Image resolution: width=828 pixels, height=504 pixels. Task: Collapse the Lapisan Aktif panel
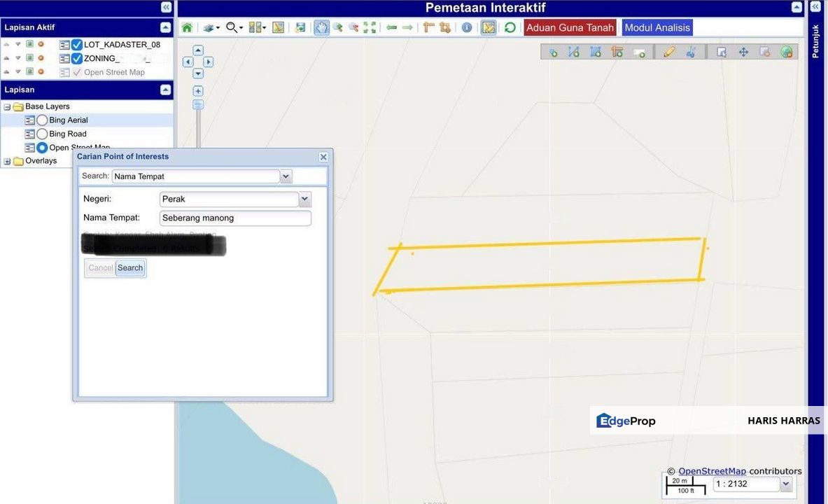[165, 27]
